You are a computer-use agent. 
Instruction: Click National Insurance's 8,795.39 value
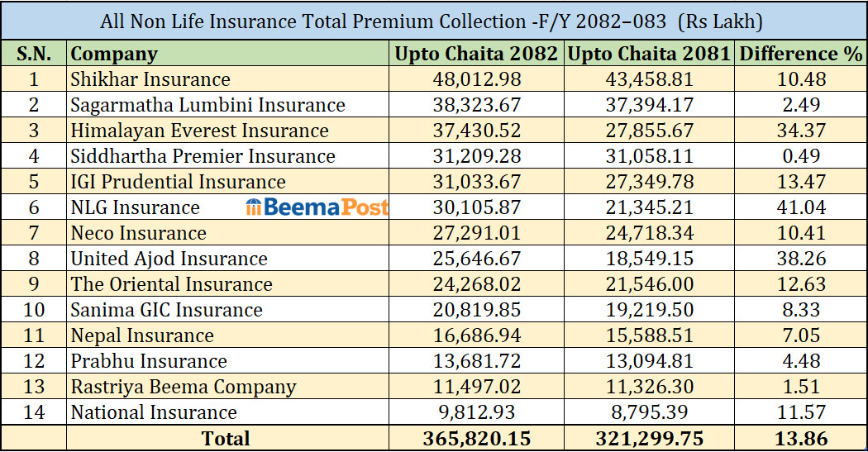click(649, 412)
